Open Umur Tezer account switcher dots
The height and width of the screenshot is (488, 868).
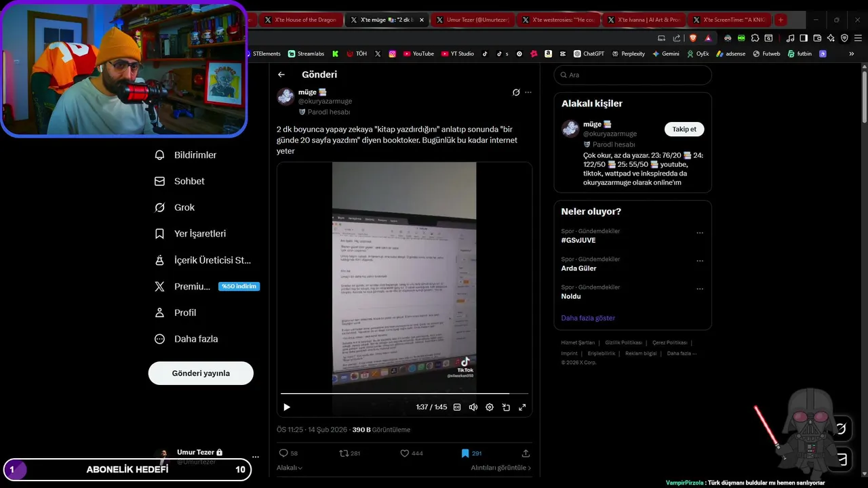click(255, 457)
